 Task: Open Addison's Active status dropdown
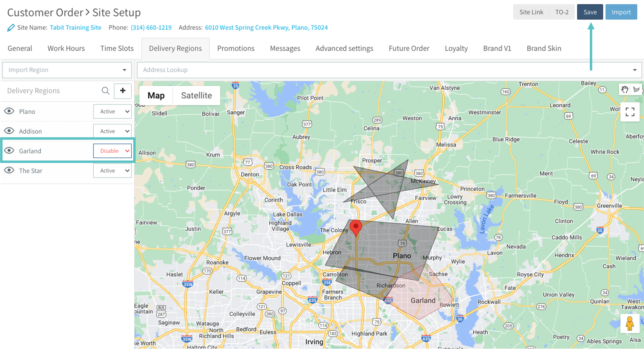112,131
